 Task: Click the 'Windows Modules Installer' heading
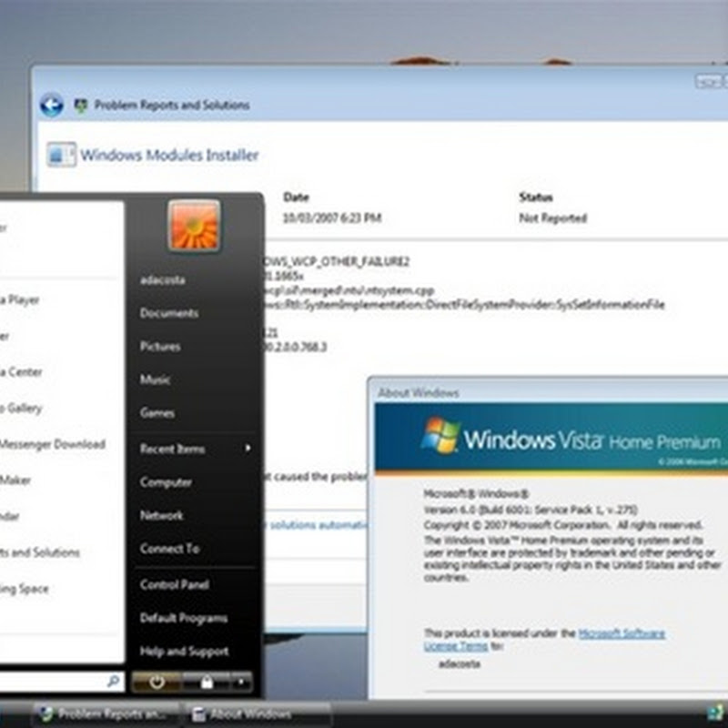(x=169, y=155)
